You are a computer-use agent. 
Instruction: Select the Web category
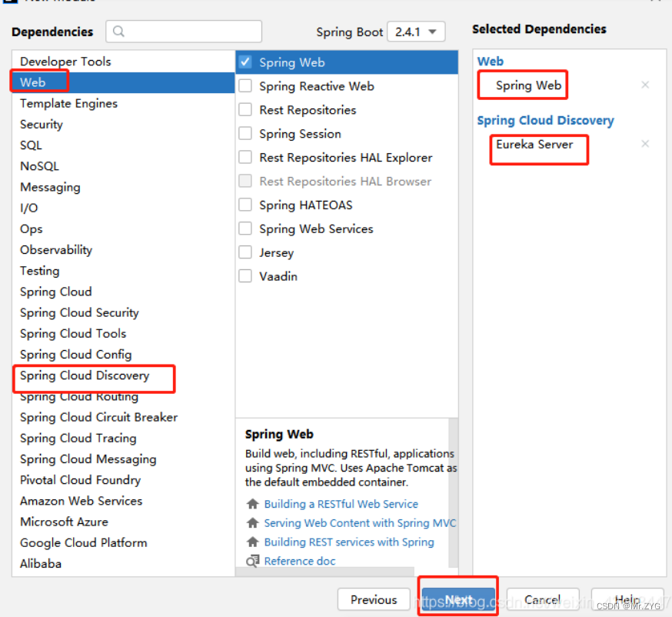click(x=124, y=82)
